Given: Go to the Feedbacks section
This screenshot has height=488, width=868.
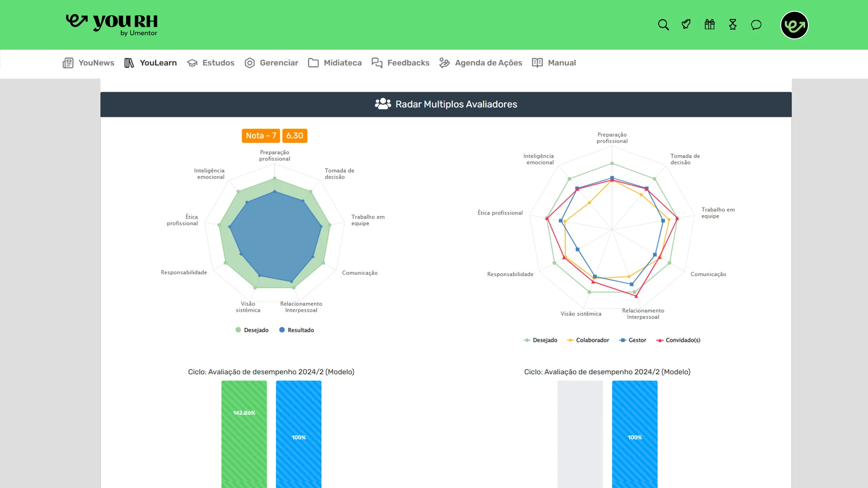Looking at the screenshot, I should coord(401,63).
